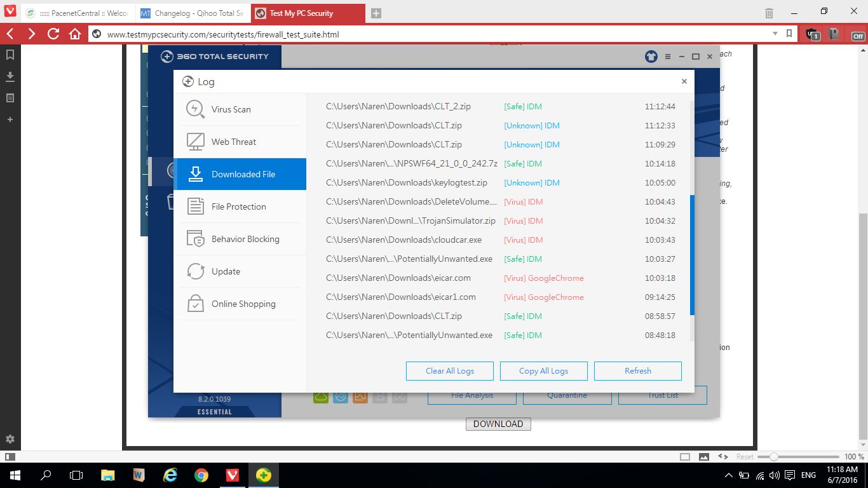Open the 360 Total Security theme icon
Screen dimensions: 868x488
(651, 57)
